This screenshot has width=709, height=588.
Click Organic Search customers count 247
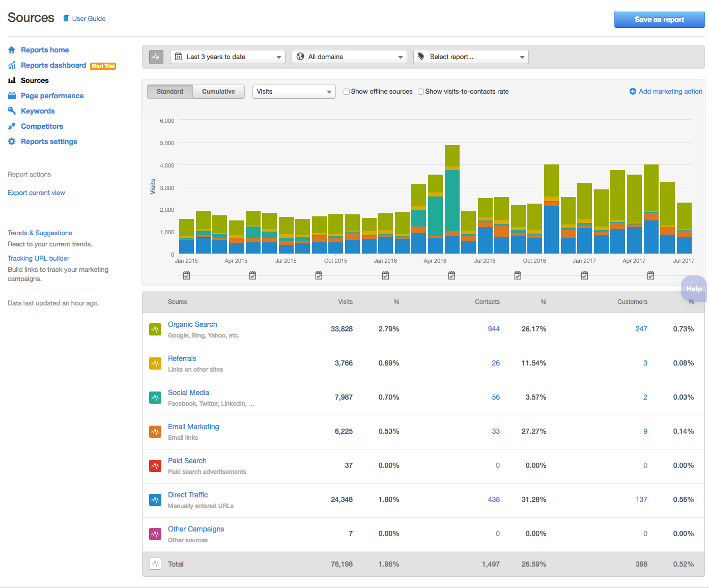[641, 329]
